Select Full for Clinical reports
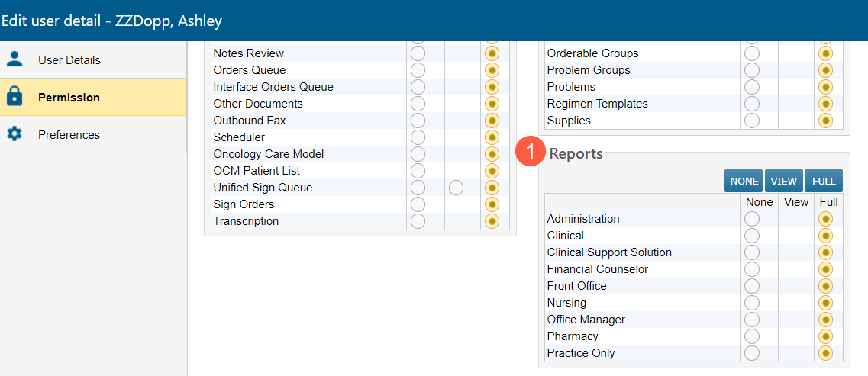The width and height of the screenshot is (868, 376). (825, 236)
